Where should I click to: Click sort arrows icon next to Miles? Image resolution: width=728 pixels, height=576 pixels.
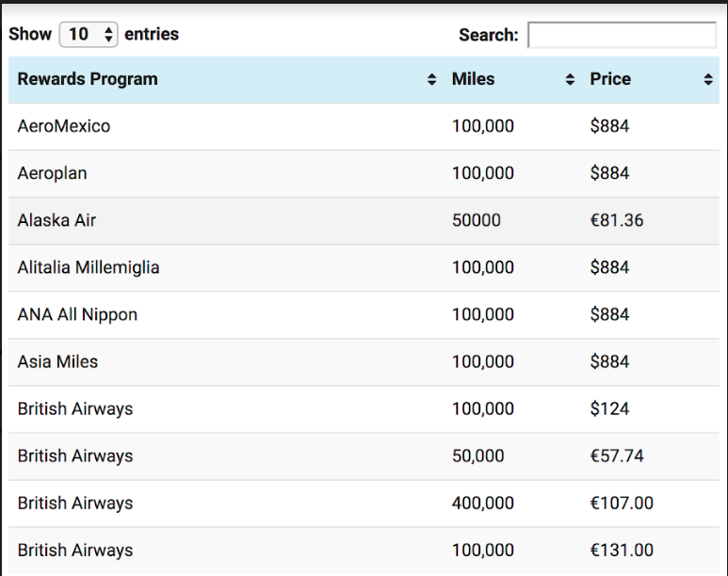(x=570, y=79)
